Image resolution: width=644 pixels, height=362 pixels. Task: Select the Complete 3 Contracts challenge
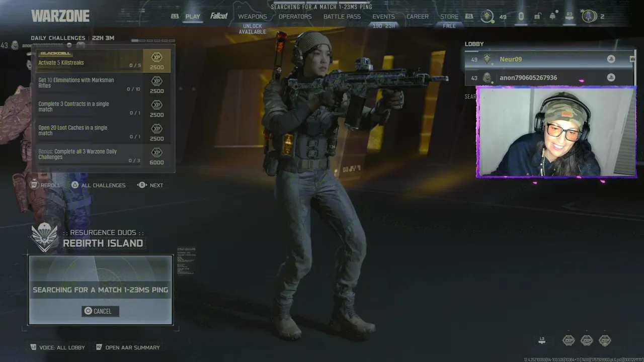[103, 108]
